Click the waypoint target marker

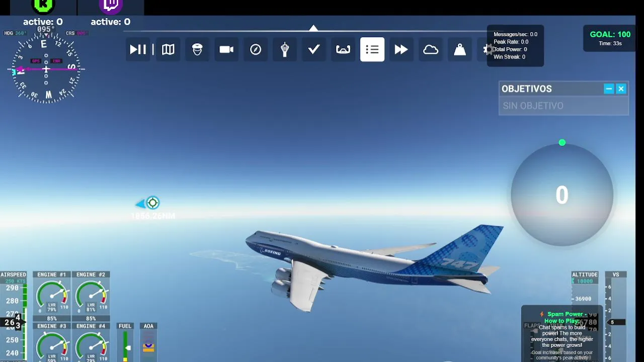(x=152, y=203)
